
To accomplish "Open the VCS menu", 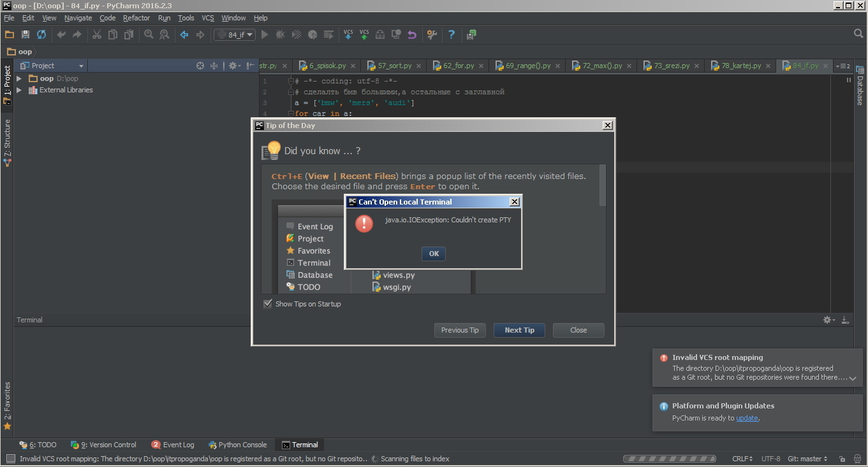I will pos(208,18).
